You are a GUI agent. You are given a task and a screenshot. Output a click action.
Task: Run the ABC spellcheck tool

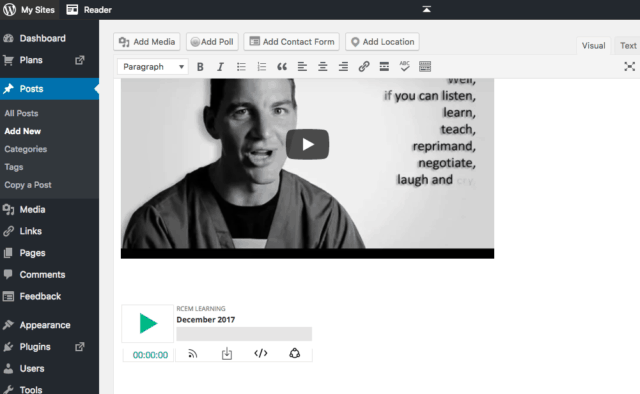404,67
